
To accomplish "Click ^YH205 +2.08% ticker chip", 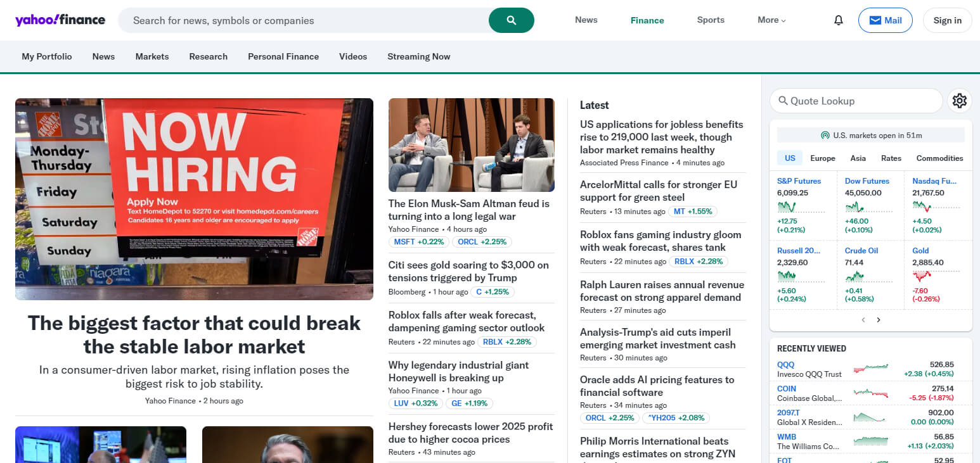I will pyautogui.click(x=676, y=418).
